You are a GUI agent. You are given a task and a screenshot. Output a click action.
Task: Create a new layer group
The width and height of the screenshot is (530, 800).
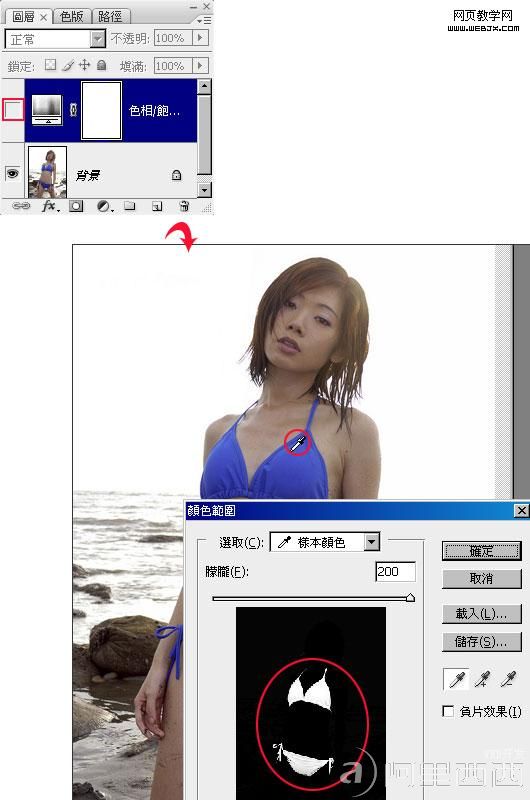[x=130, y=206]
